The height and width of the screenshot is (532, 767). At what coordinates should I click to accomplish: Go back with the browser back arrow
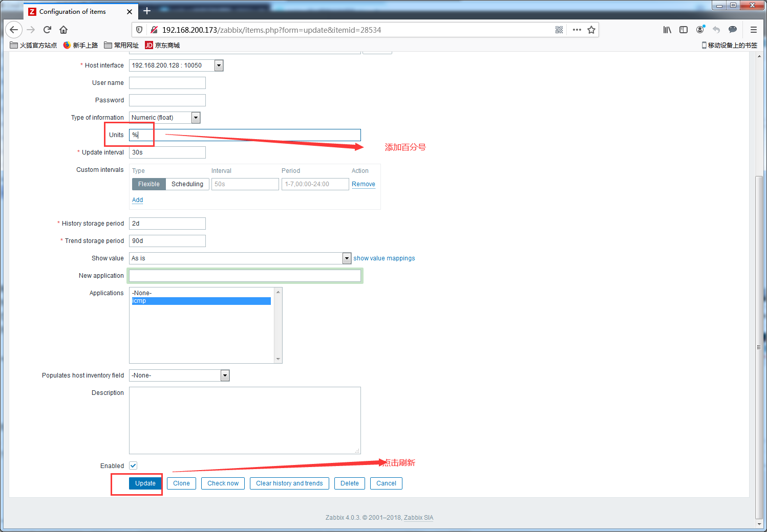14,30
